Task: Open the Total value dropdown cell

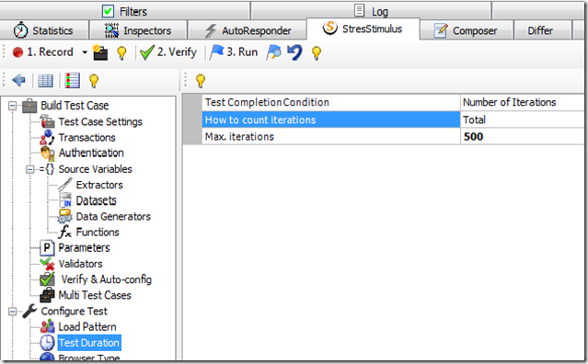Action: point(522,119)
